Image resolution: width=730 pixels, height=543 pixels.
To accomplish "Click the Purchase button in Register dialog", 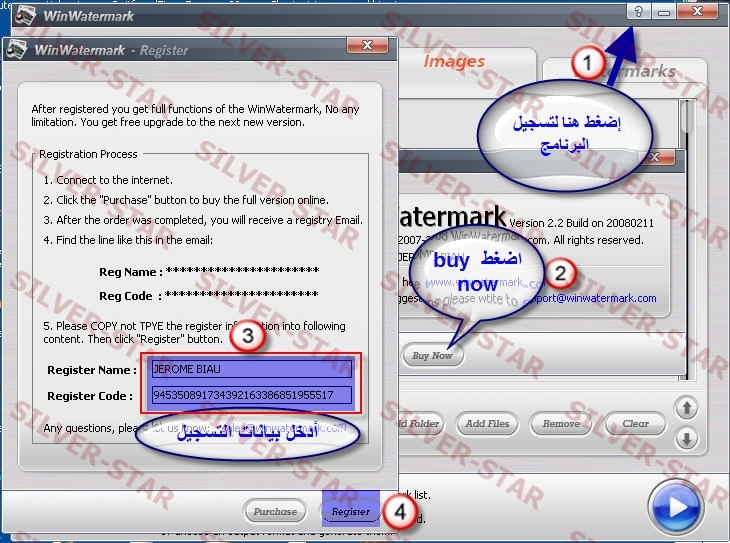I will point(275,511).
